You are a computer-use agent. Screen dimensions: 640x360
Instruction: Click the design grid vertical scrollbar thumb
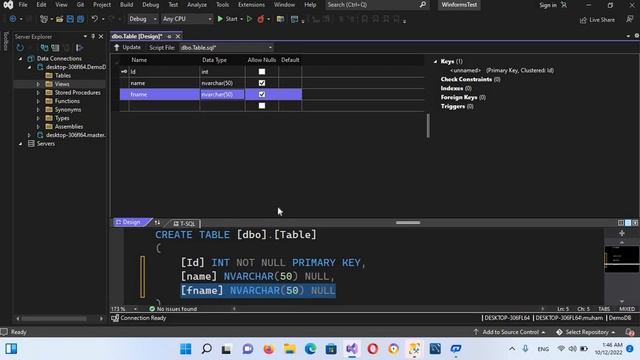pyautogui.click(x=428, y=126)
